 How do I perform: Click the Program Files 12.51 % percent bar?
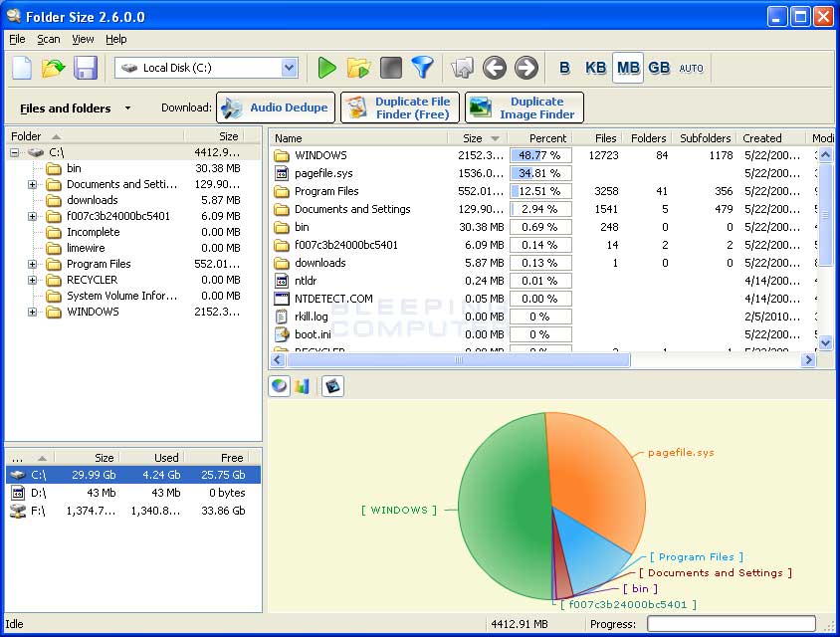[540, 191]
